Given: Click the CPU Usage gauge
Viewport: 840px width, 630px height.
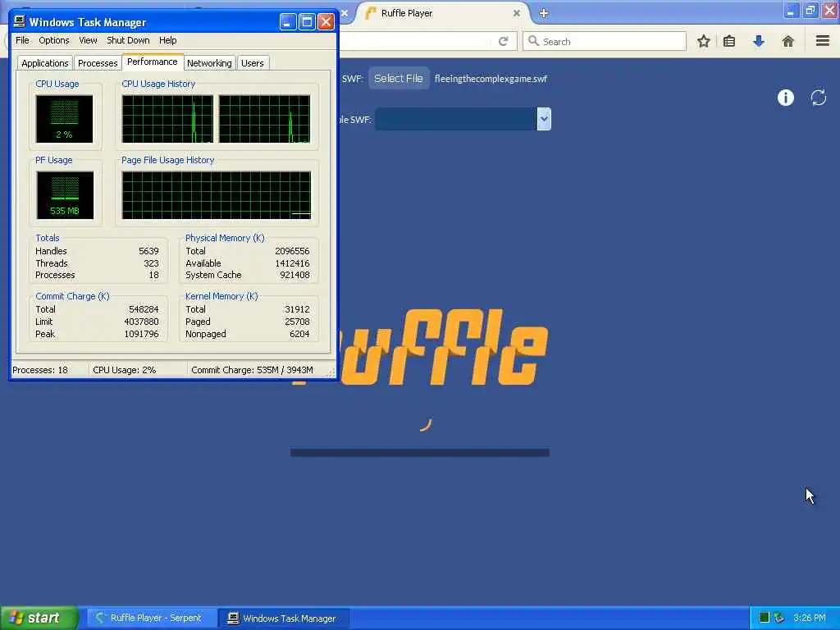Looking at the screenshot, I should (64, 119).
